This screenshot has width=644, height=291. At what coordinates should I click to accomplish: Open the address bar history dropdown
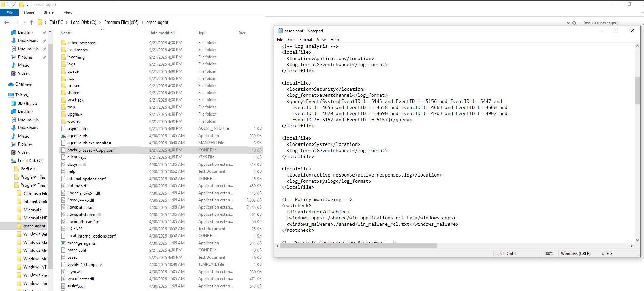click(x=568, y=22)
